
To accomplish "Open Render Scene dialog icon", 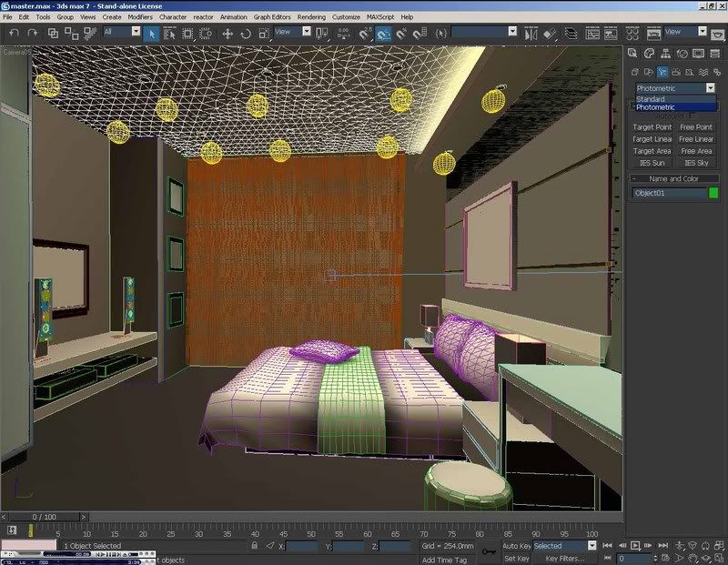I will coord(653,34).
